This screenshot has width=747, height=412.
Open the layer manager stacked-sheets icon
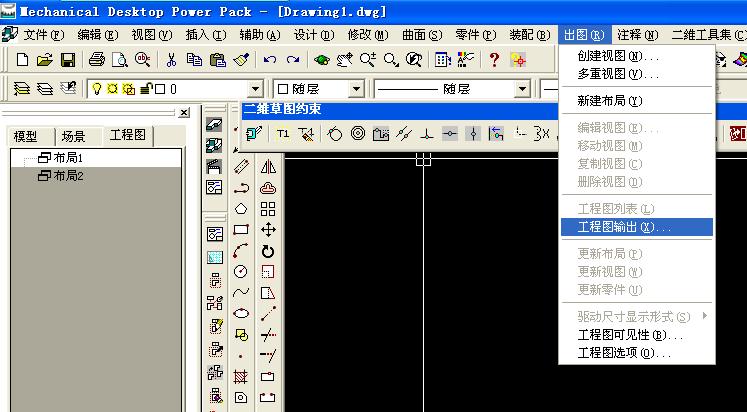coord(22,89)
